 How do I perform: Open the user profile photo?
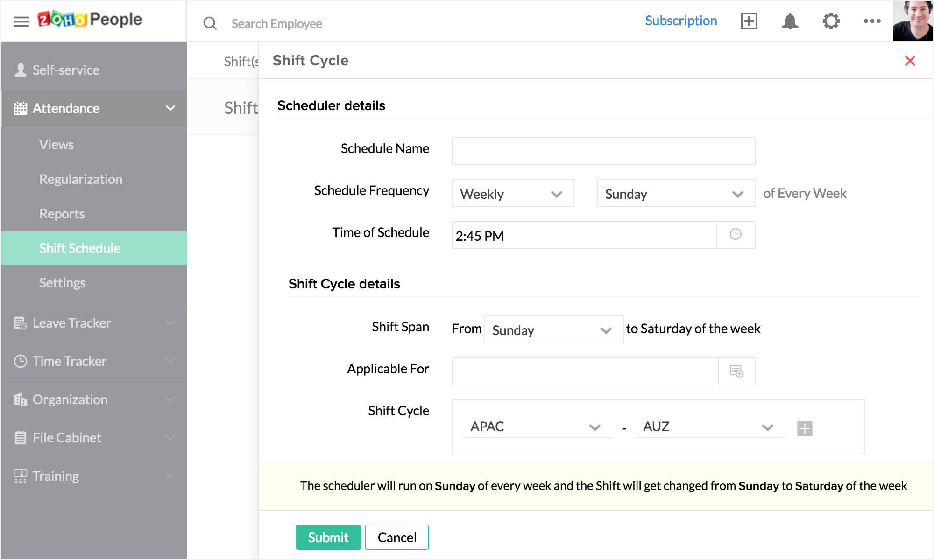pos(913,21)
